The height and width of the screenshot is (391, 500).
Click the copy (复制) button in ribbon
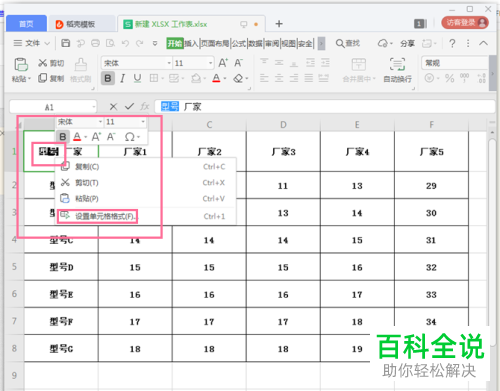click(51, 78)
